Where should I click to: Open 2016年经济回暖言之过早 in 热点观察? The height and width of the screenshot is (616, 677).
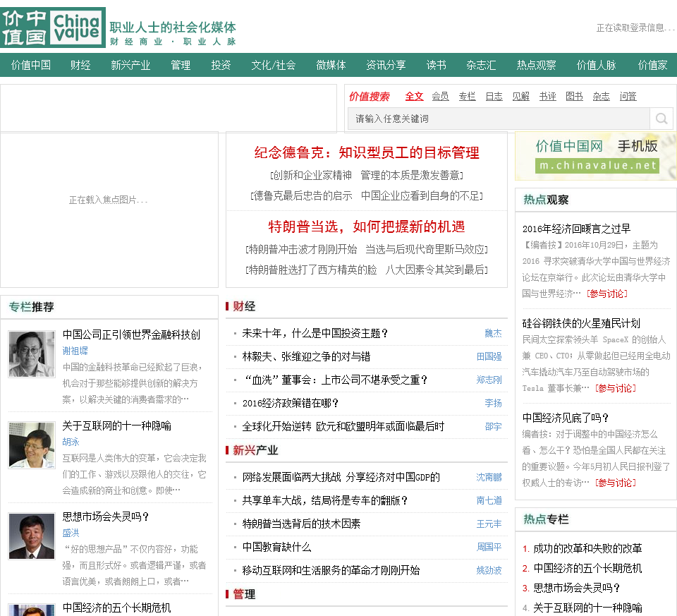(576, 229)
